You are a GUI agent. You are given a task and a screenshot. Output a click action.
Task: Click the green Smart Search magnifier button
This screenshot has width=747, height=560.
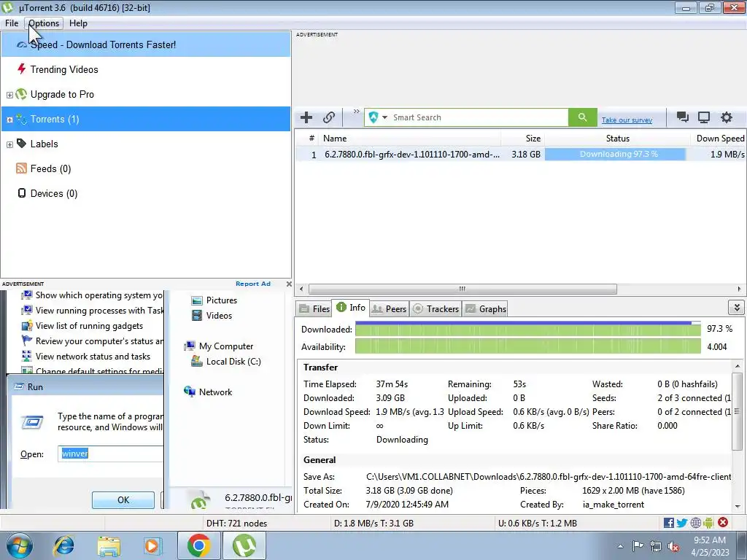coord(582,117)
